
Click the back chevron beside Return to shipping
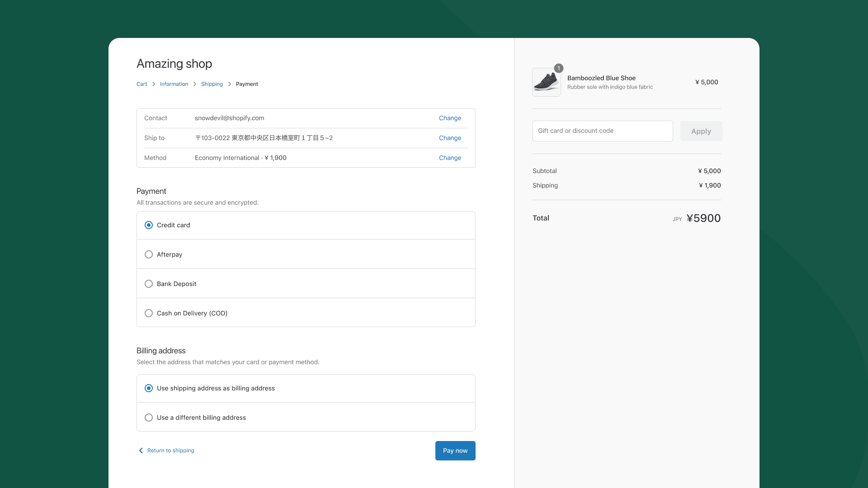pos(141,450)
